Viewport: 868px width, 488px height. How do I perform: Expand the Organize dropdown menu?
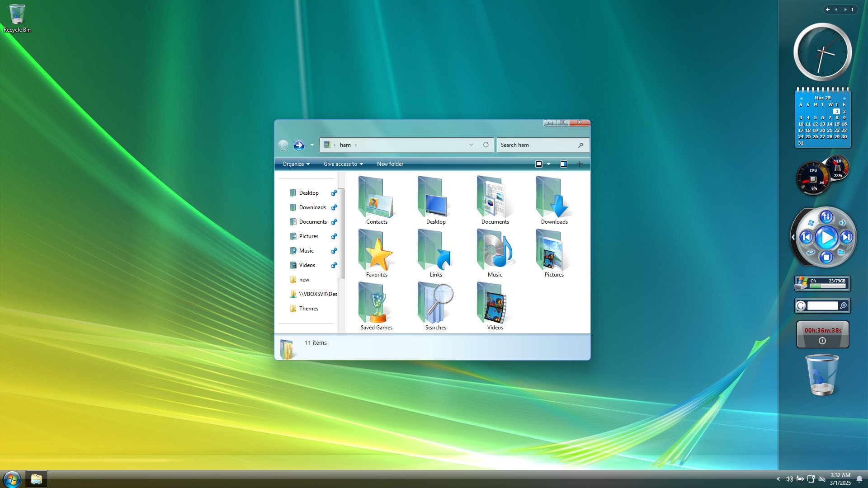296,164
